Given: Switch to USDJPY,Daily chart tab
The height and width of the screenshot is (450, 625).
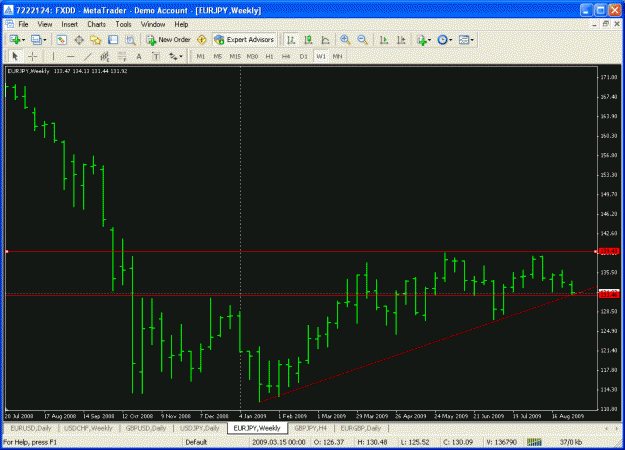Looking at the screenshot, I should click(x=200, y=428).
